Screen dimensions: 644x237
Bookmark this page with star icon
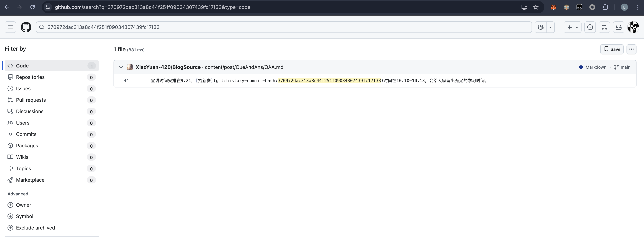click(536, 7)
